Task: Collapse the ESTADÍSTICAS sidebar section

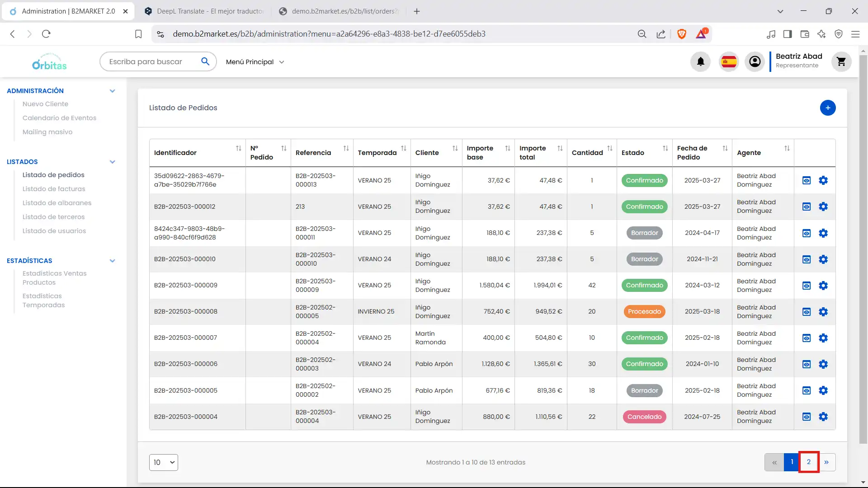Action: 112,261
